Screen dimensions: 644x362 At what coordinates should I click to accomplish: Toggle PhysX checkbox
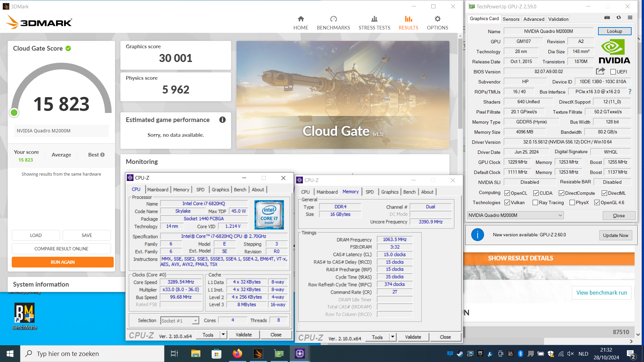tap(572, 202)
